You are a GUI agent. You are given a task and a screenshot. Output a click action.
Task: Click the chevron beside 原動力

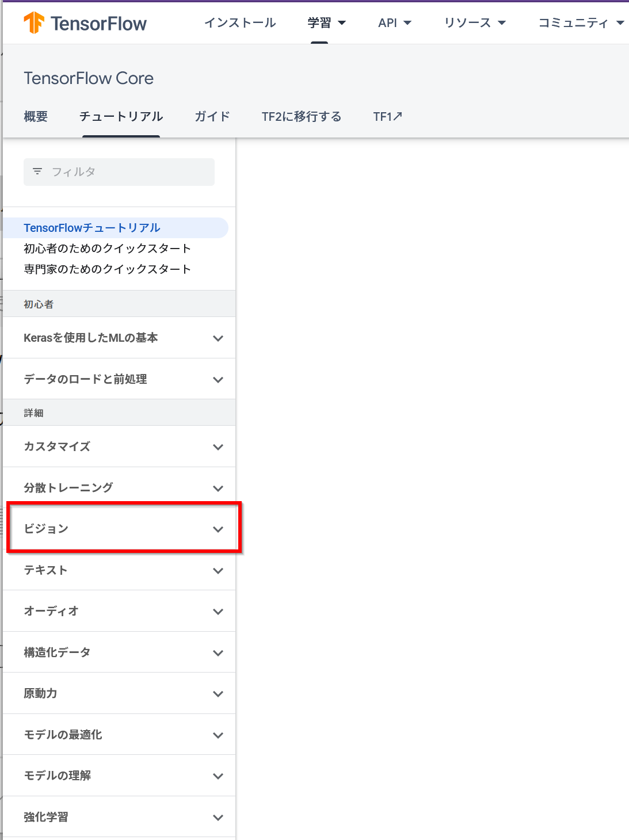pos(218,694)
